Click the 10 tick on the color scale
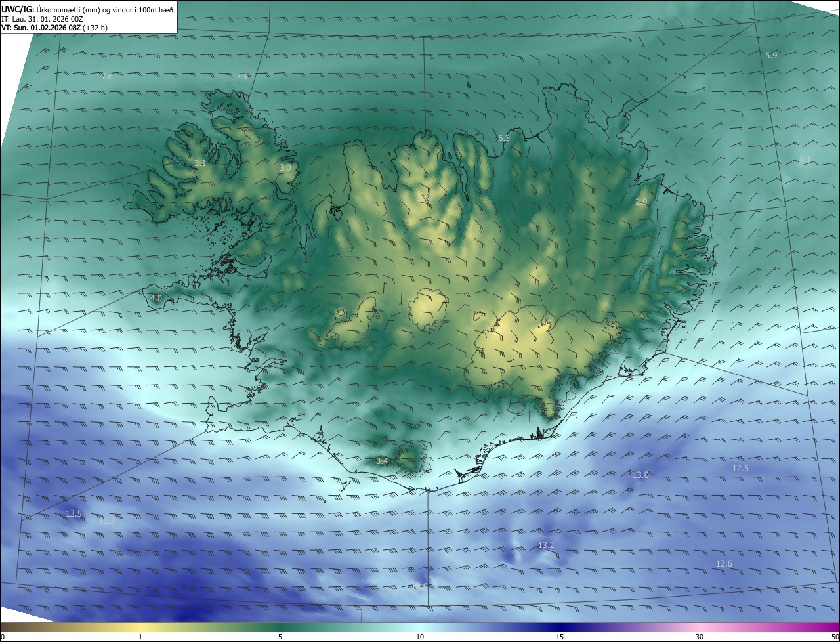Image resolution: width=840 pixels, height=642 pixels. point(420,637)
